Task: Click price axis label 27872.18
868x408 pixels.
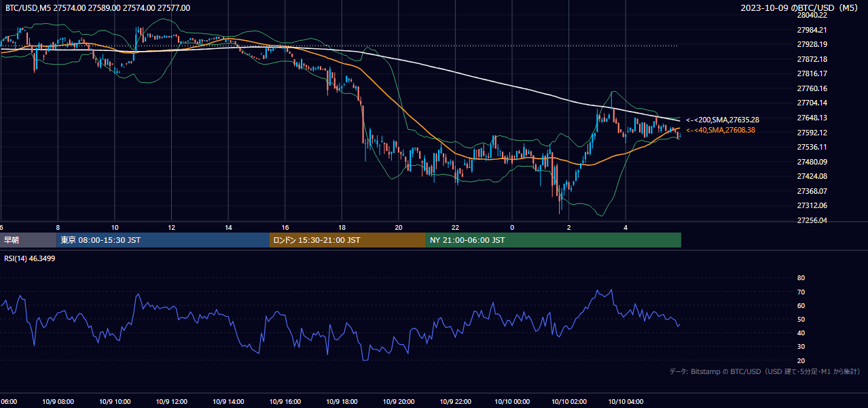Action: (x=812, y=59)
